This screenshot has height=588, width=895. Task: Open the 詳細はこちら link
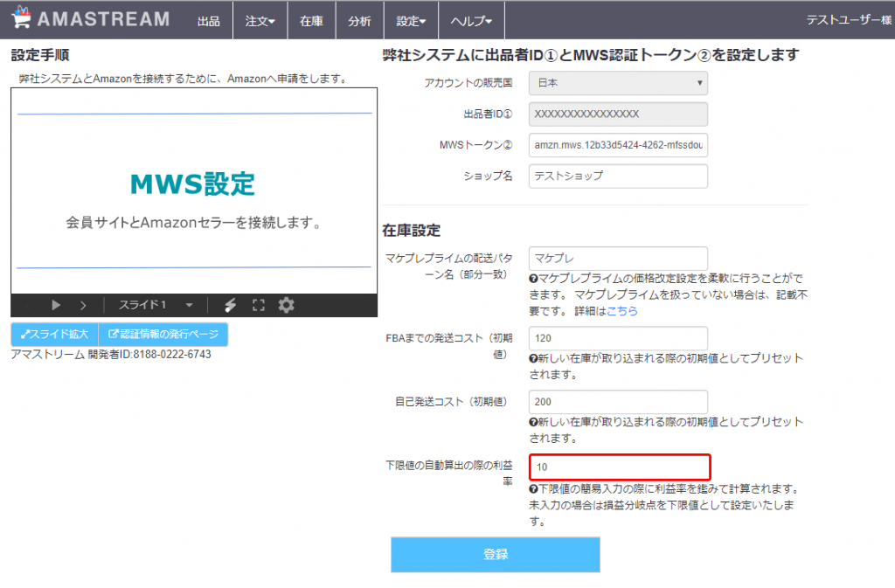click(x=621, y=311)
